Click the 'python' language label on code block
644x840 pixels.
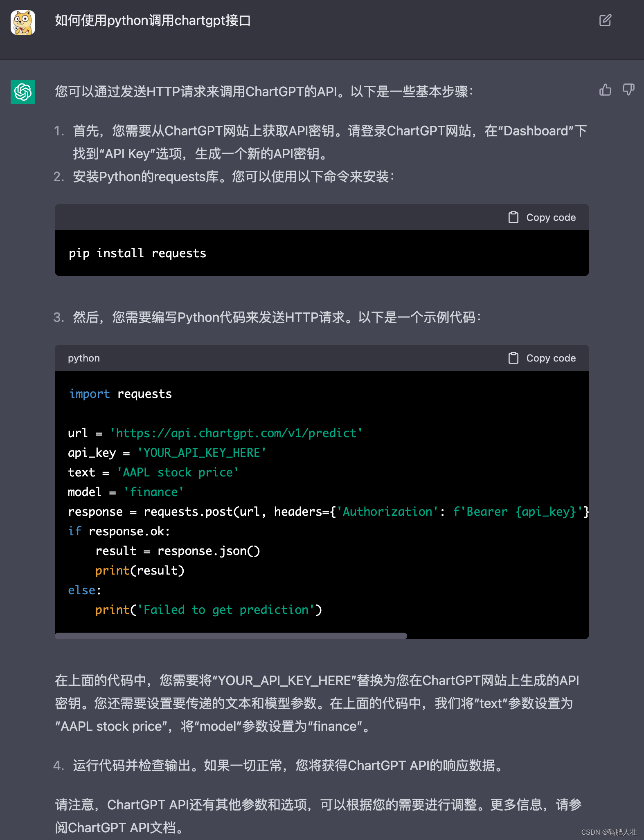point(84,358)
